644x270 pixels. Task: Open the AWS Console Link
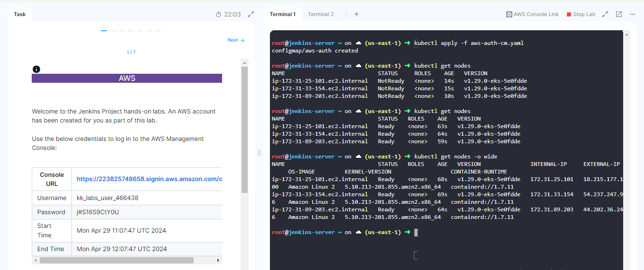click(x=533, y=14)
